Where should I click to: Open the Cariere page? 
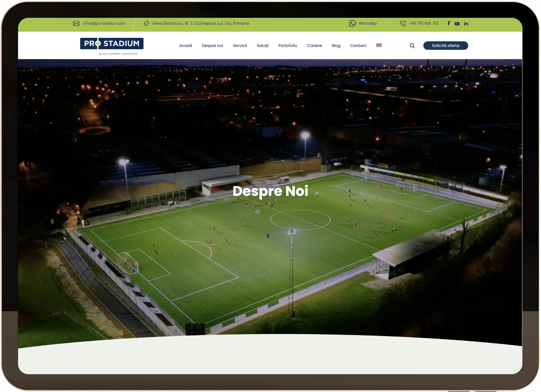point(314,46)
